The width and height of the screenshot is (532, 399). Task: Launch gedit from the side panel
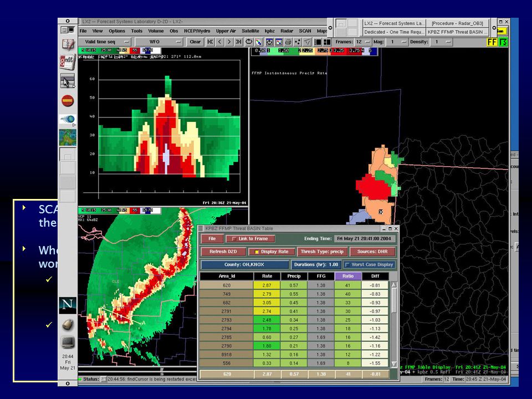click(x=68, y=62)
